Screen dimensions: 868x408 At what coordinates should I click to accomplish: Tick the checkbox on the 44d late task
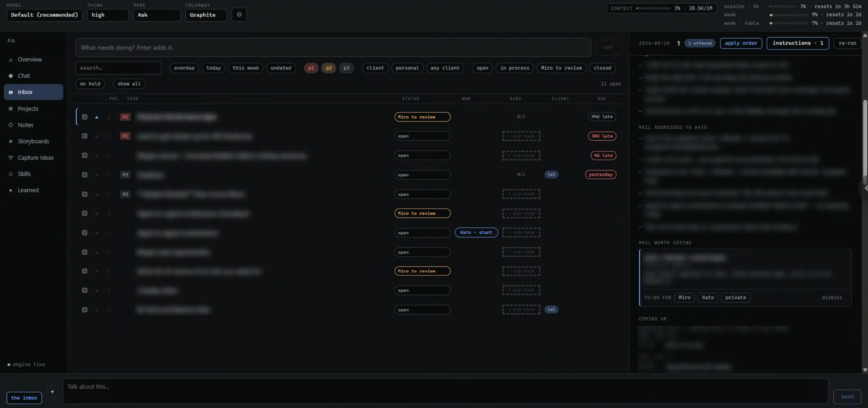(x=85, y=117)
